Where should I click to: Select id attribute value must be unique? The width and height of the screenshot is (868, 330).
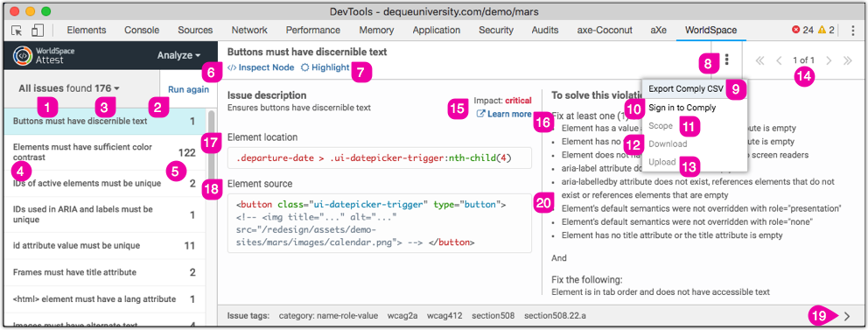coord(104,245)
